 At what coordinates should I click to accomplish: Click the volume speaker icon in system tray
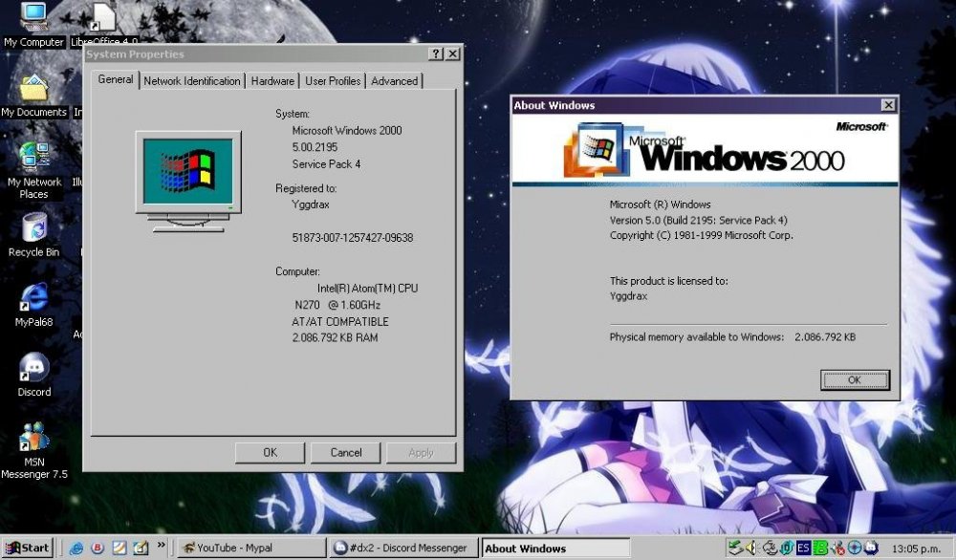pyautogui.click(x=751, y=549)
